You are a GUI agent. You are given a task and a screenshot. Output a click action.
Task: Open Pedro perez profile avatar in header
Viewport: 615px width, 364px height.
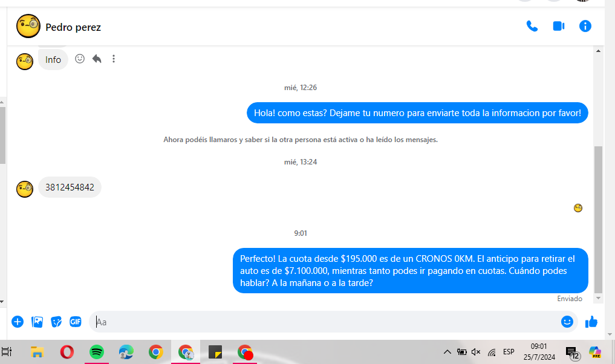(28, 26)
